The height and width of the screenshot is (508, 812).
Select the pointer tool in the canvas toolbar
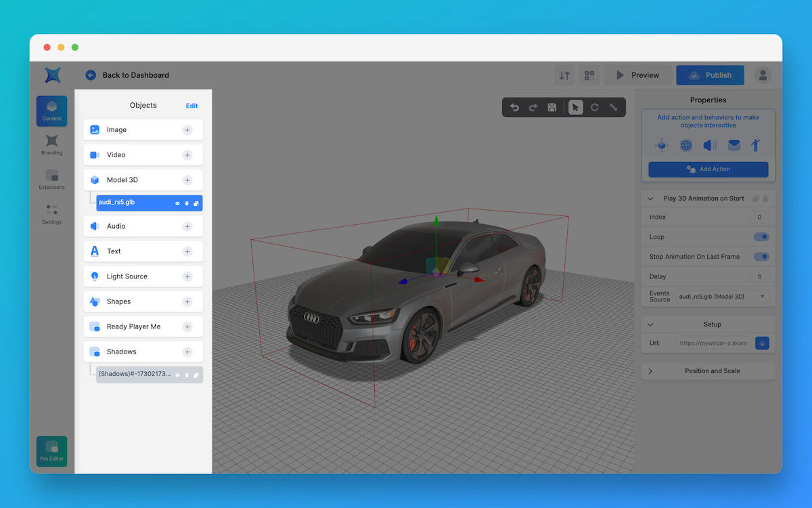[576, 106]
